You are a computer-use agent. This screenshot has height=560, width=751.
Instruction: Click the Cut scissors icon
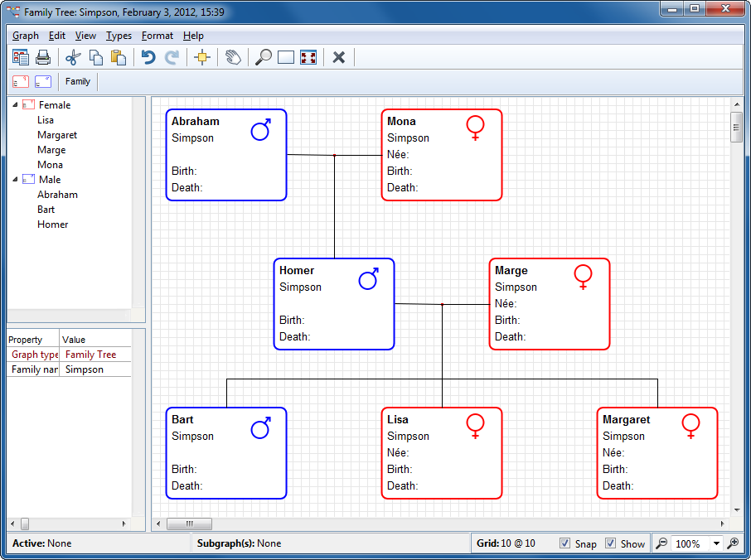pos(72,57)
